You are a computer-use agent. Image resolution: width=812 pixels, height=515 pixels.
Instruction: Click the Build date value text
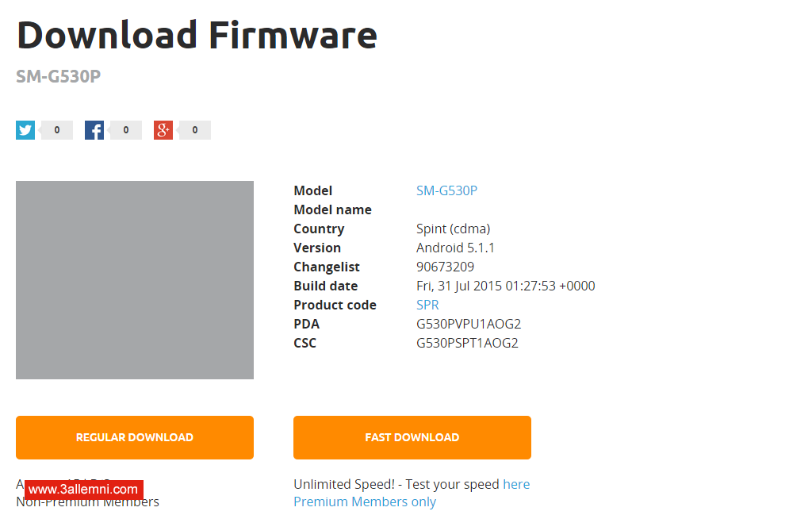coord(505,286)
